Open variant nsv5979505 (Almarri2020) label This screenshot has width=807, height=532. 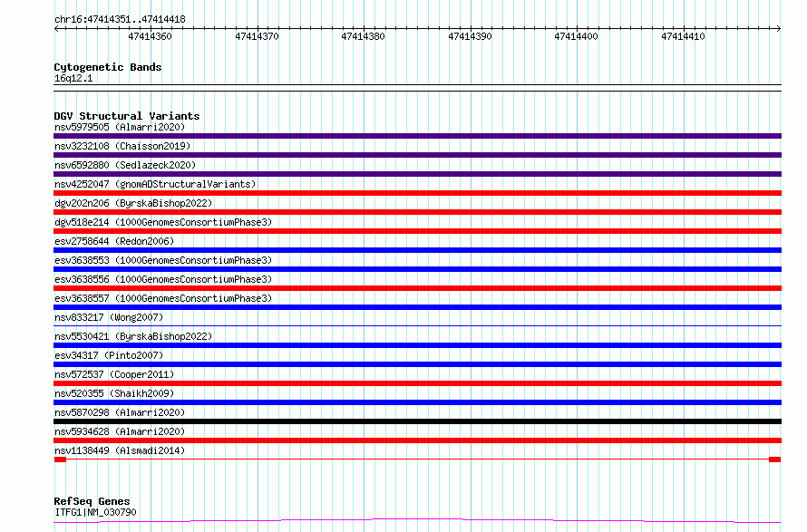(x=120, y=127)
